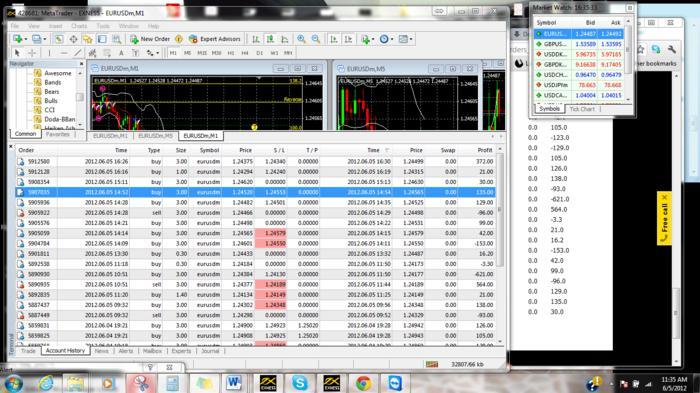Image resolution: width=700 pixels, height=393 pixels.
Task: Select the equidistant channel tool
Action: coord(92,53)
